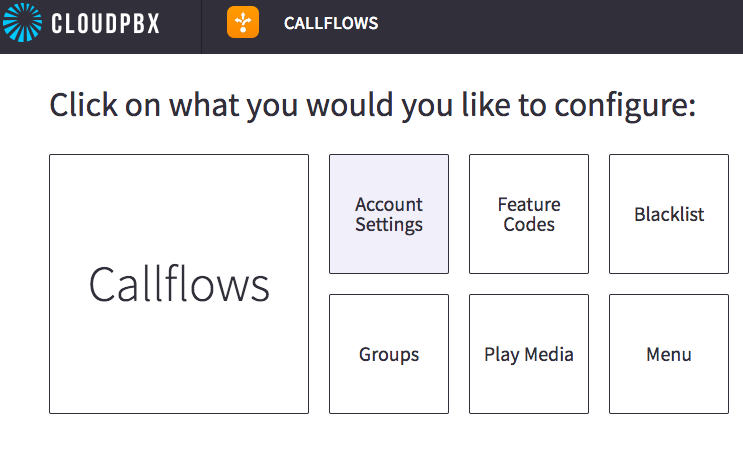
Task: Go to Feature Codes configuration
Action: coord(529,214)
